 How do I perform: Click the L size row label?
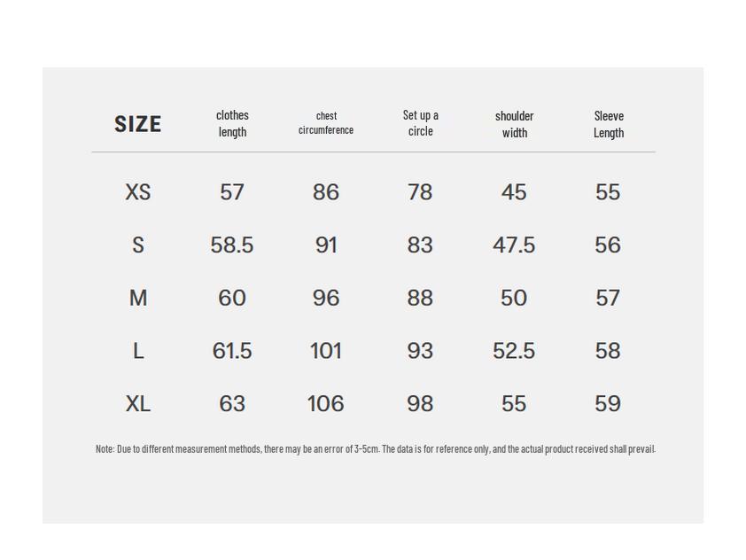click(137, 352)
